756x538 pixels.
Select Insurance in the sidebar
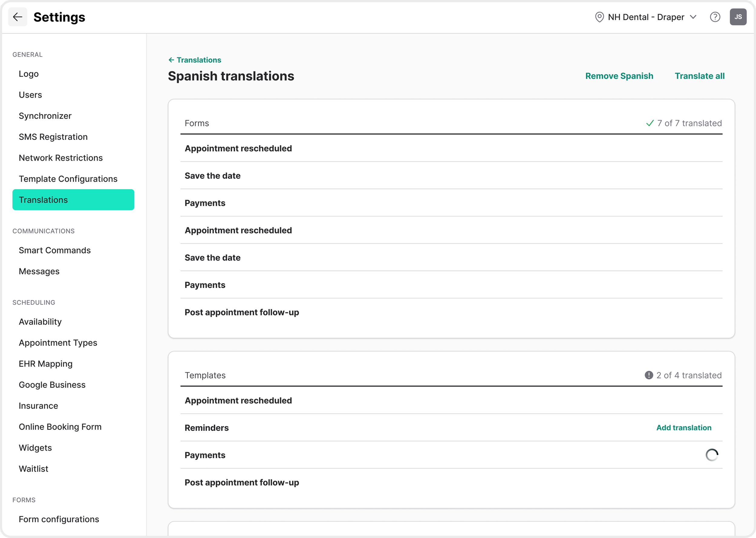click(73, 406)
